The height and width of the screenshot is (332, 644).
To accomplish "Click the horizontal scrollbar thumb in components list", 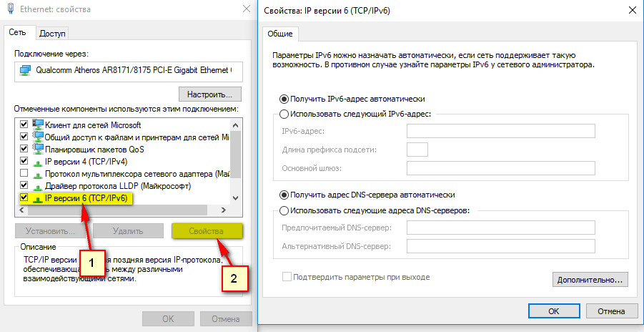I will 117,210.
